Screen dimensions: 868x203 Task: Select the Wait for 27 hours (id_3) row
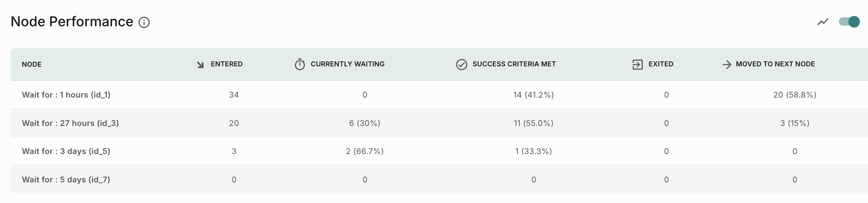[70, 123]
